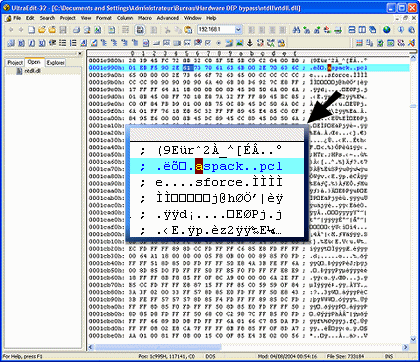Click the forward navigation arrow icon

click(x=21, y=30)
